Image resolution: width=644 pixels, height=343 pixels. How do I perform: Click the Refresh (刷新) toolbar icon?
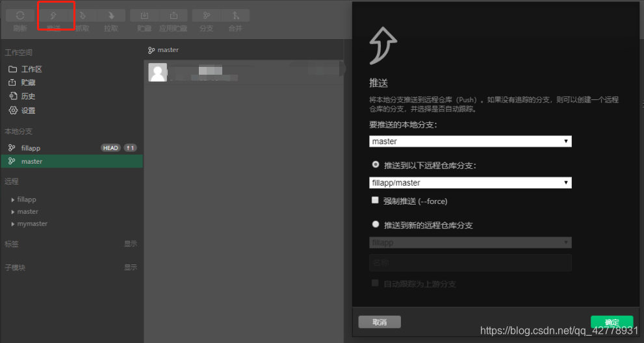pyautogui.click(x=19, y=16)
